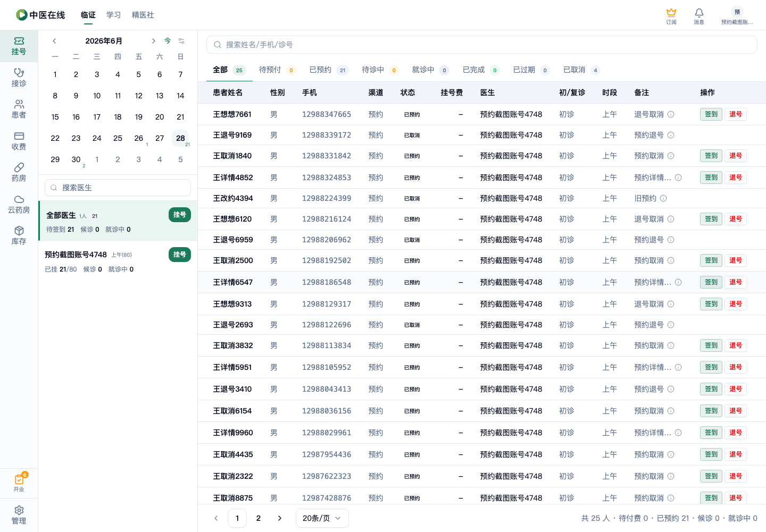This screenshot has height=532, width=766.
Task: Go to next month in calendar
Action: click(x=153, y=41)
